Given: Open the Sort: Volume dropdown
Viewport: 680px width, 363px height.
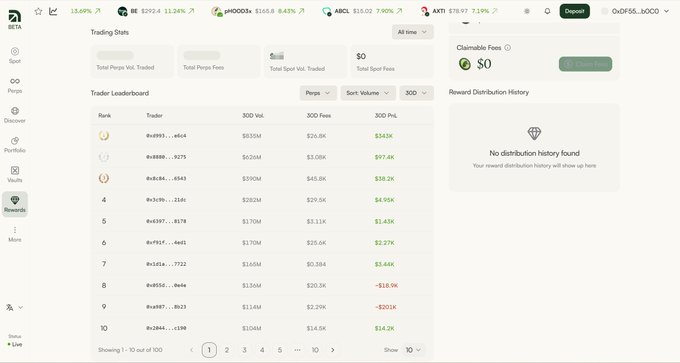Looking at the screenshot, I should coord(368,93).
